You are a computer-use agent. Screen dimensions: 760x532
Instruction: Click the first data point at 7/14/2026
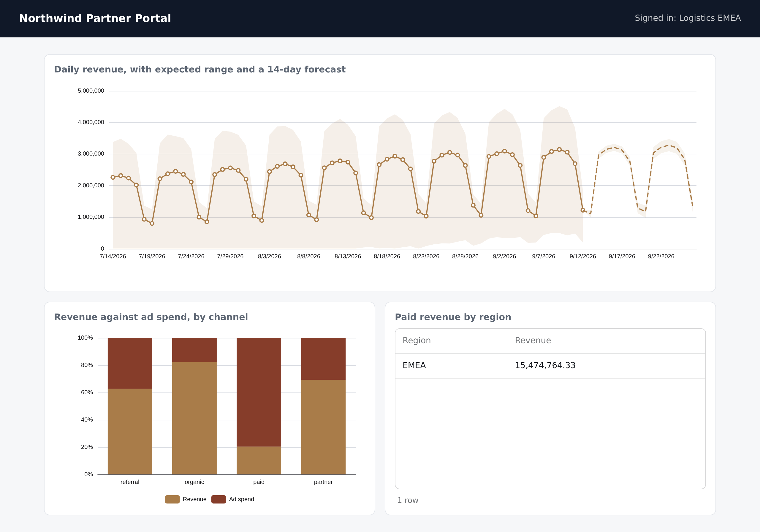(x=113, y=178)
